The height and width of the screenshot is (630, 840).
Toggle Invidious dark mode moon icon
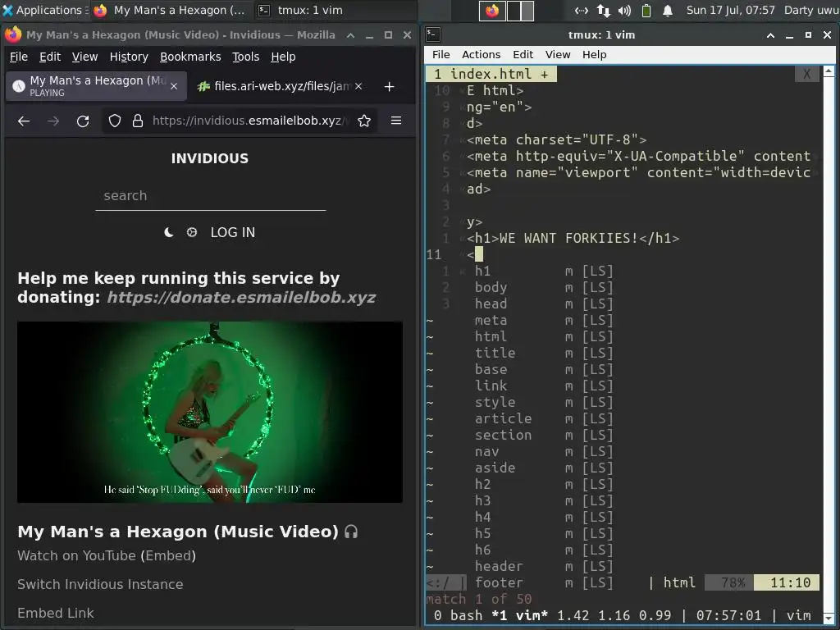[169, 232]
